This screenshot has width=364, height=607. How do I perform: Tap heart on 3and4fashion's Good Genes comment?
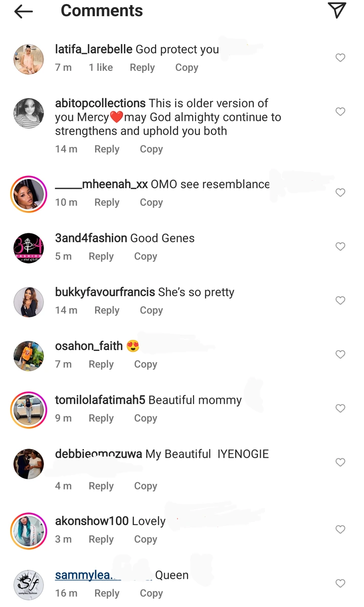point(341,246)
